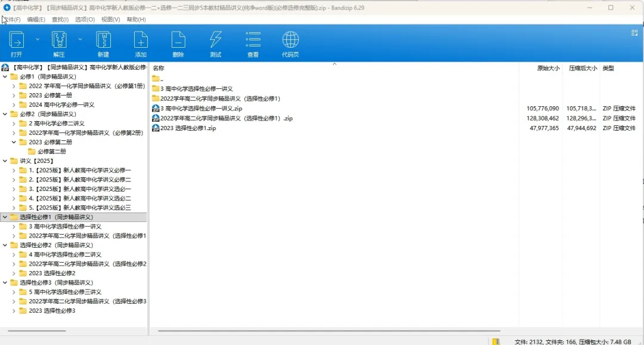Screen dimensions: 644x345
Task: Click the Bandizip app icon in title bar
Action: 7,7
